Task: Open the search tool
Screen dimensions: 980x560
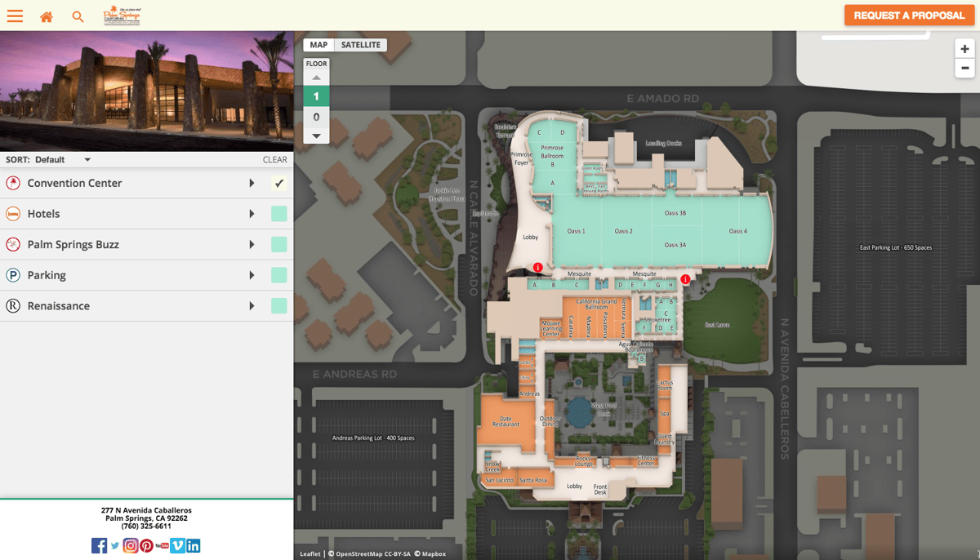Action: click(x=78, y=16)
